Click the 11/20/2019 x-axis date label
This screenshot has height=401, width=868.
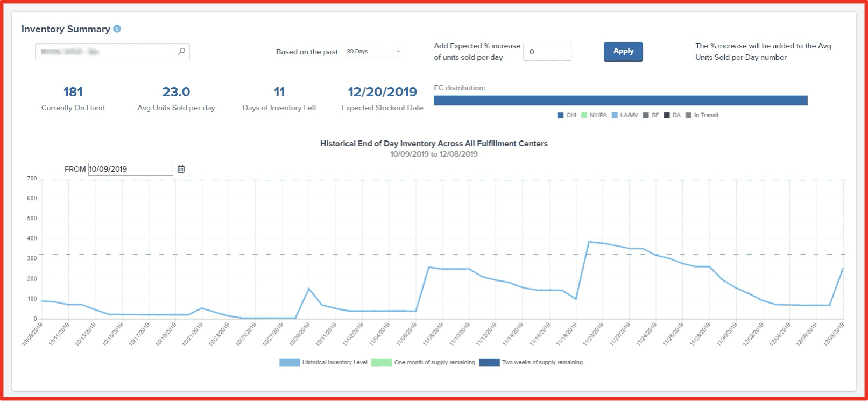coord(593,334)
